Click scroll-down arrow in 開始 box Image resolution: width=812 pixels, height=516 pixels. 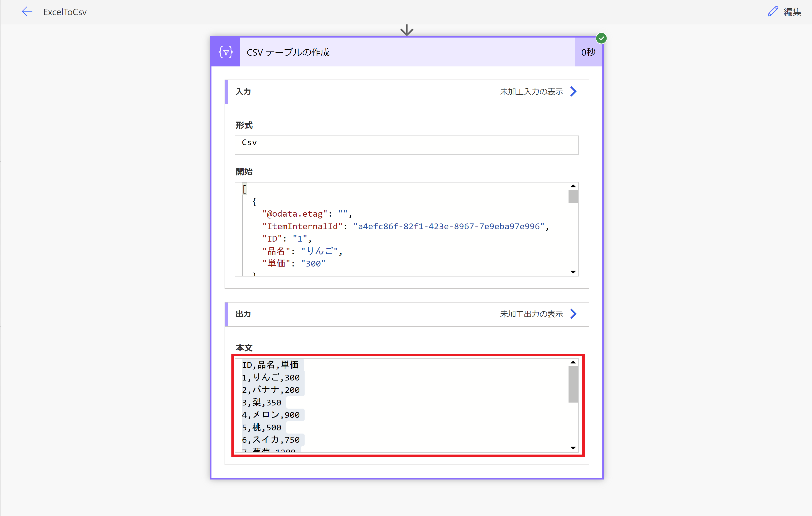pyautogui.click(x=573, y=272)
